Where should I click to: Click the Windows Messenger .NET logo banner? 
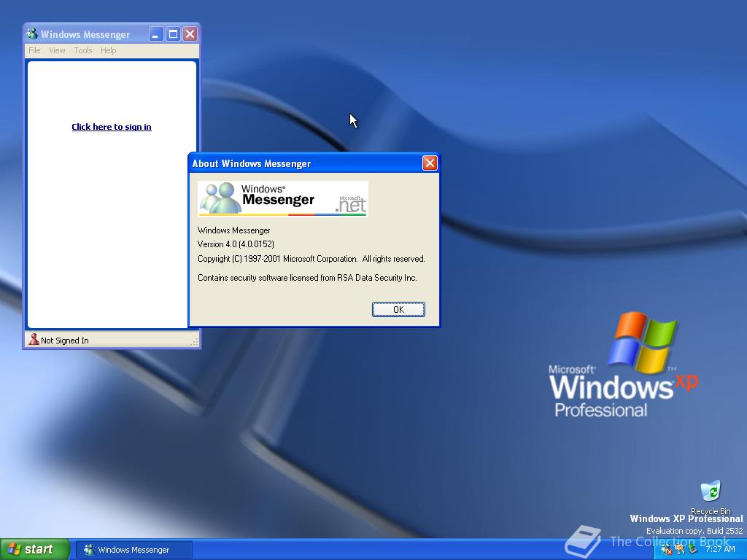click(283, 198)
